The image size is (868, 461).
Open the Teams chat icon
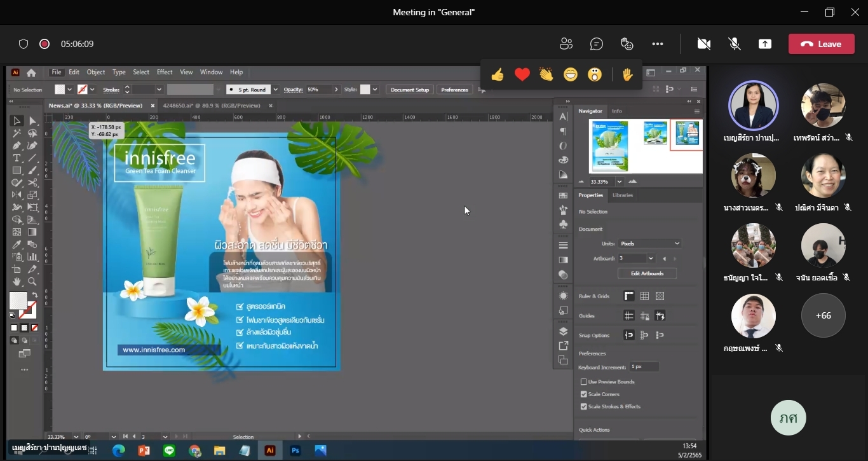coord(597,44)
